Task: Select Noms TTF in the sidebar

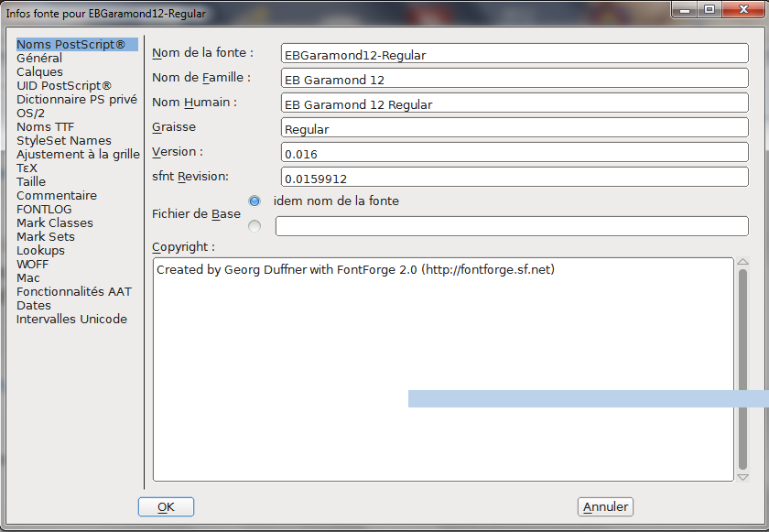Action: coord(46,127)
